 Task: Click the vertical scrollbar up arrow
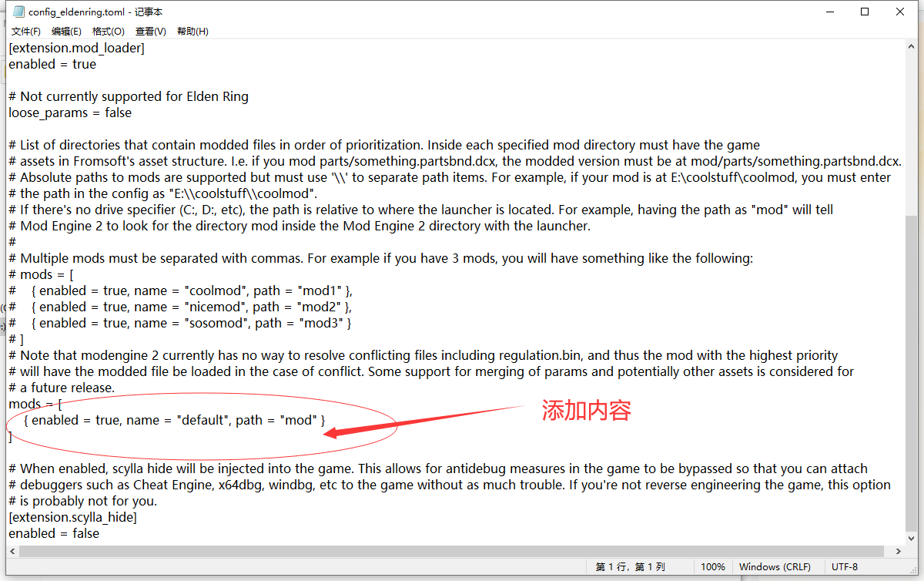pyautogui.click(x=910, y=47)
